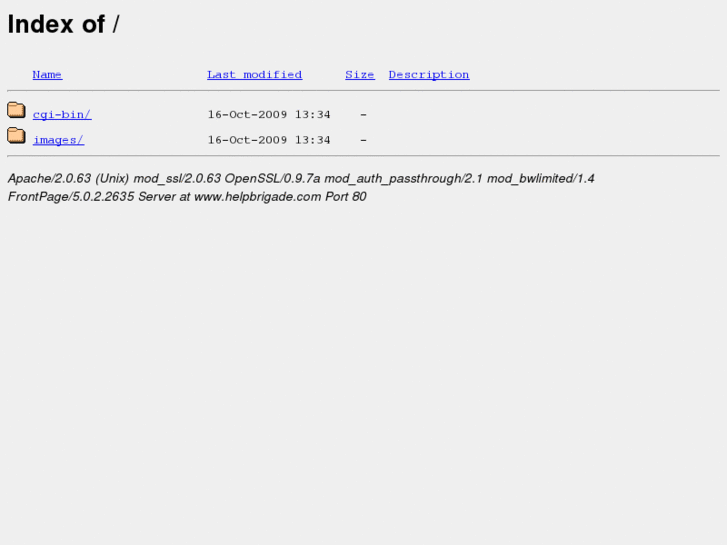This screenshot has height=545, width=727.
Task: Select the modified date of cgi-bin row
Action: [269, 115]
